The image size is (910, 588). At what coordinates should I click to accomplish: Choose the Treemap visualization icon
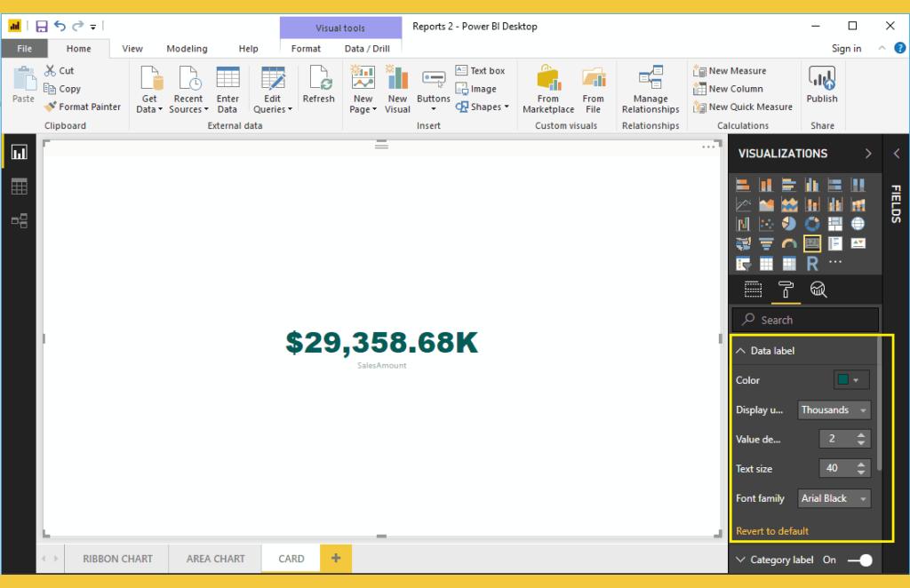coord(835,224)
